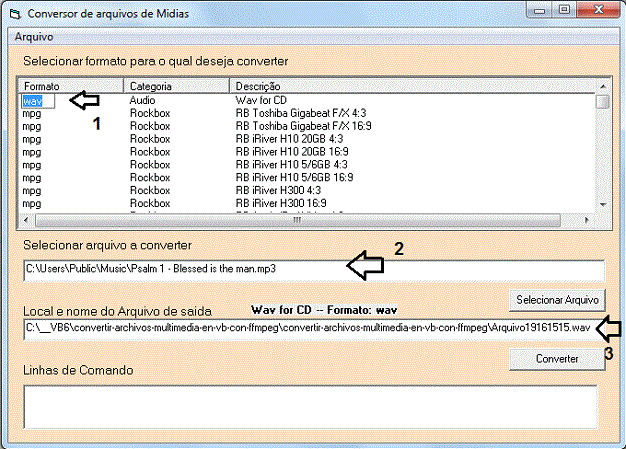
Task: Click list scroll down arrow
Action: click(603, 205)
